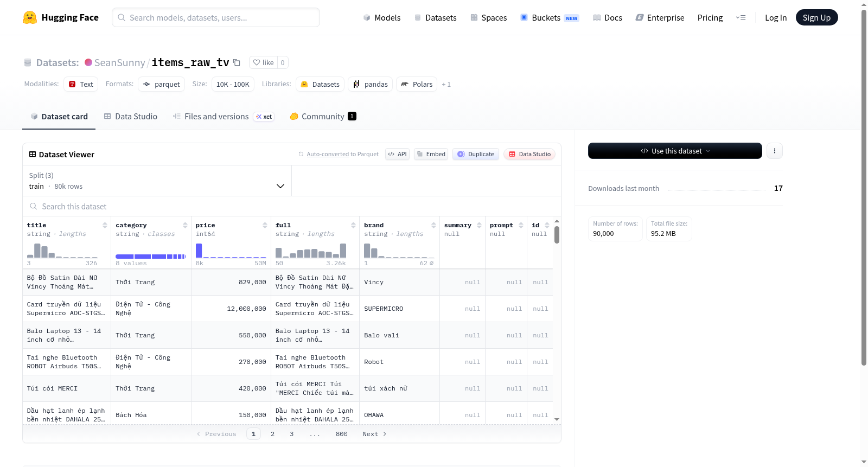Select the 10K - 100K size tag
Image resolution: width=868 pixels, height=467 pixels.
pos(233,84)
